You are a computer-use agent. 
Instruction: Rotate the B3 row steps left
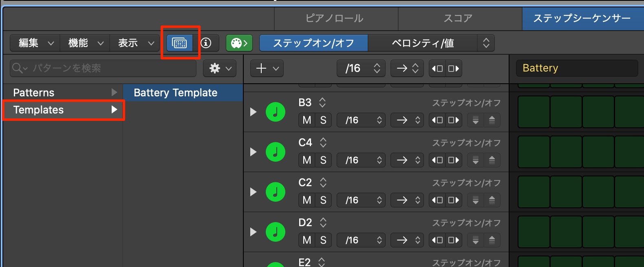click(437, 120)
